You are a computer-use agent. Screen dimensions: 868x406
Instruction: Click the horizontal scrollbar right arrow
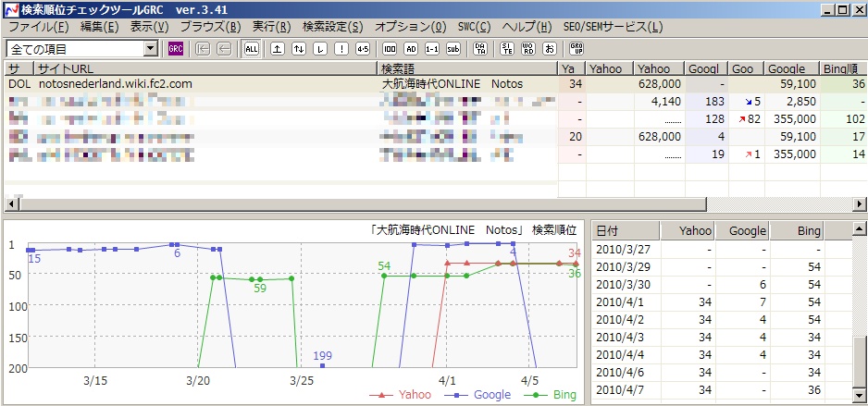tap(860, 204)
